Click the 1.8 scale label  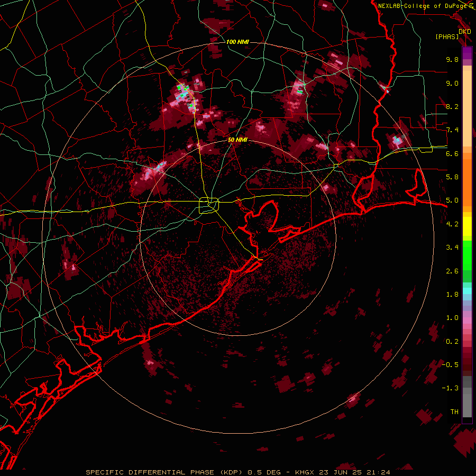(452, 295)
